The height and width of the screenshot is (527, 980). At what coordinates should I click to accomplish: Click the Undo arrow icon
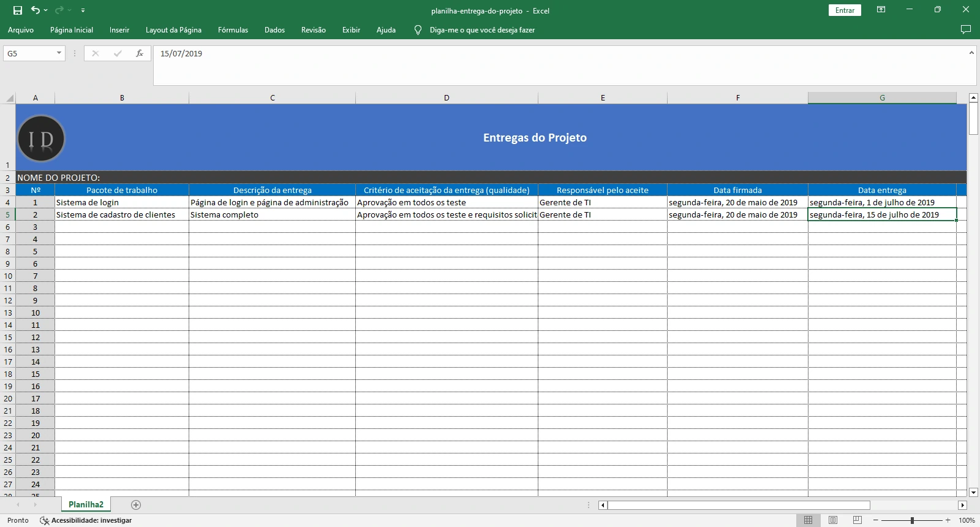pos(36,10)
